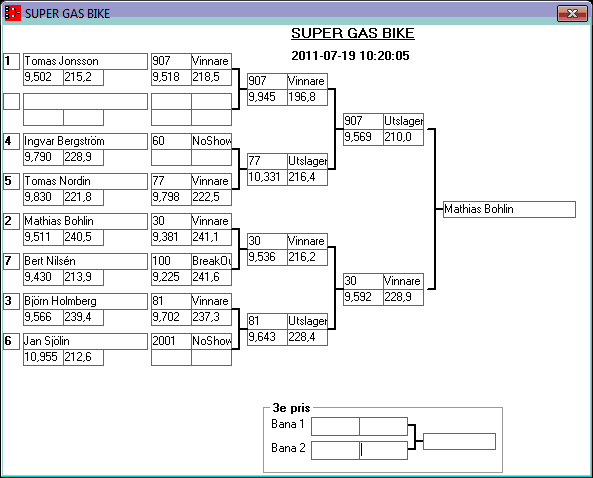Click seed number 7 box
Screen dimensions: 593x478
[x=11, y=261]
